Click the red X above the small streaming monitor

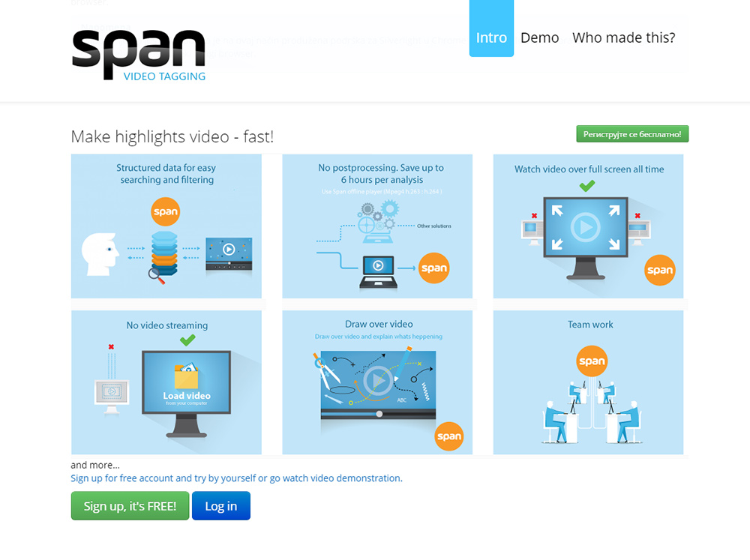(111, 346)
